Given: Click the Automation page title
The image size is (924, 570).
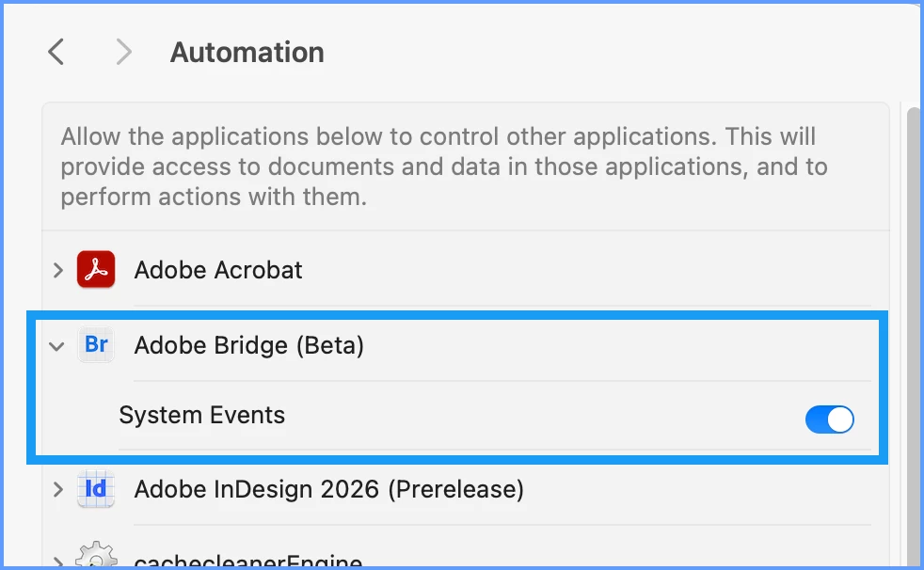Looking at the screenshot, I should coord(247,53).
